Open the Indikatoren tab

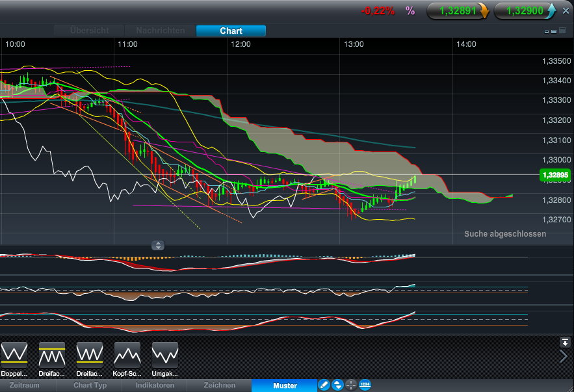(155, 385)
